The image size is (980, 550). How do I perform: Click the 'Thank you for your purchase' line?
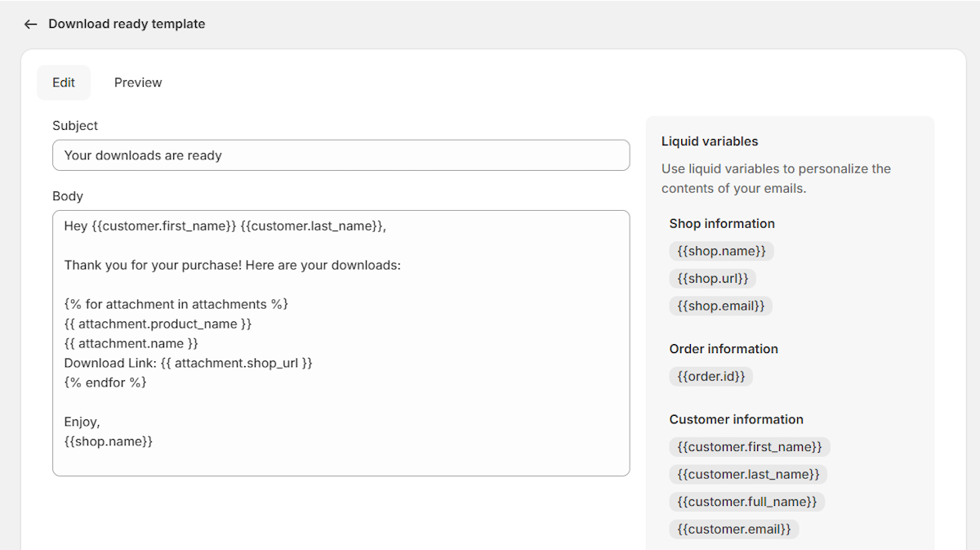(233, 266)
